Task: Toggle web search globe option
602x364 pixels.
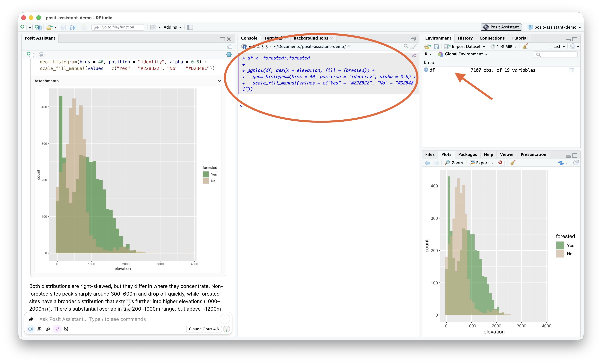Action: [x=31, y=329]
